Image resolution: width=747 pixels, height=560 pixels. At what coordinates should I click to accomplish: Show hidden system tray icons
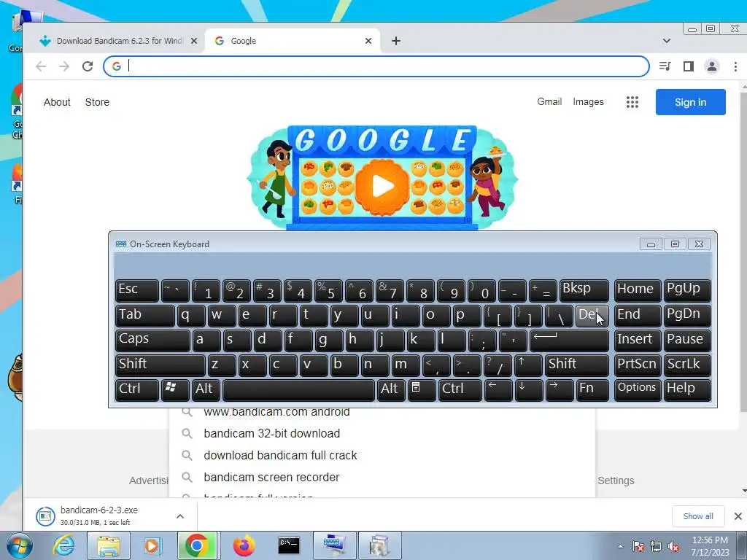click(620, 546)
